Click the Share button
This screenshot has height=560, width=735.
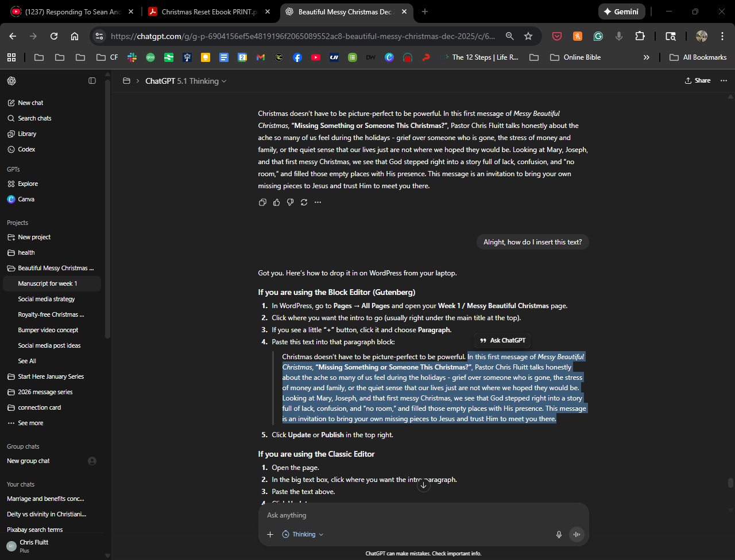[698, 81]
